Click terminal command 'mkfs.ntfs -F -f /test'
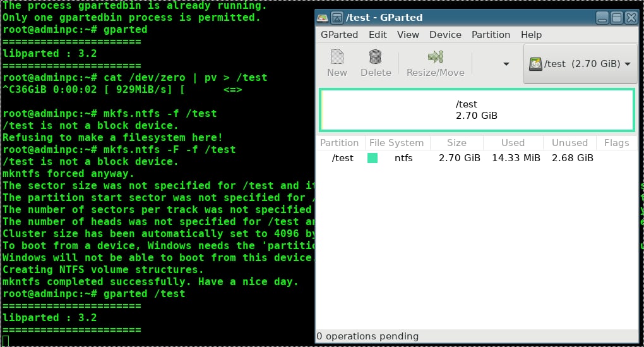 (170, 150)
